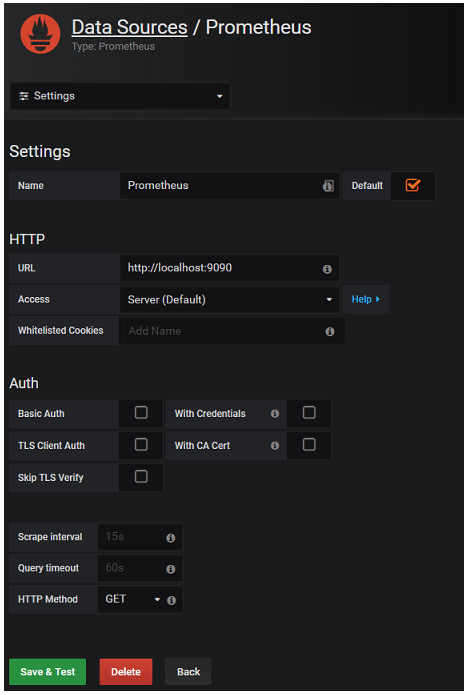
Task: Click the URL field with http://localhost:9090
Action: (230, 268)
